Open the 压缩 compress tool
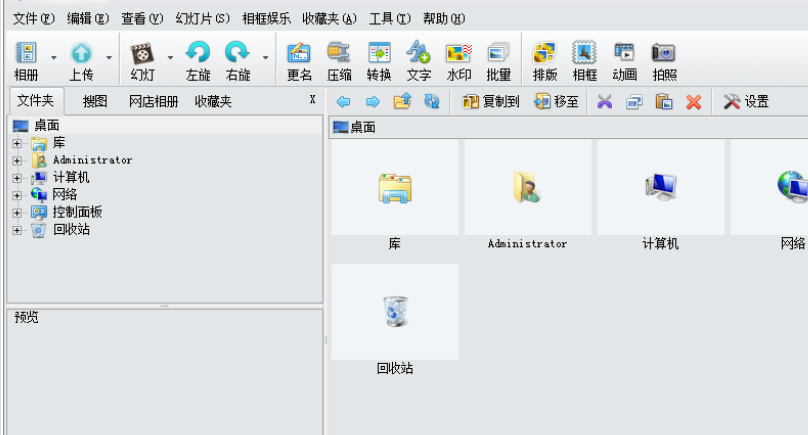The height and width of the screenshot is (435, 808). click(x=339, y=61)
